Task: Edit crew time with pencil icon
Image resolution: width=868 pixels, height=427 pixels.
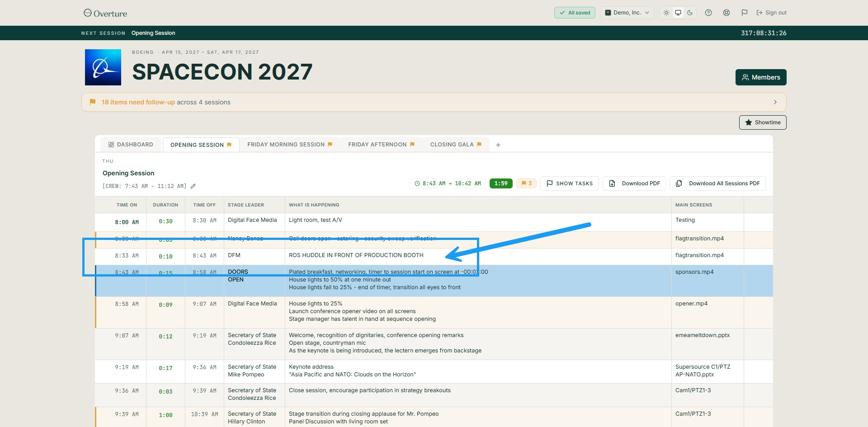Action: click(x=193, y=186)
